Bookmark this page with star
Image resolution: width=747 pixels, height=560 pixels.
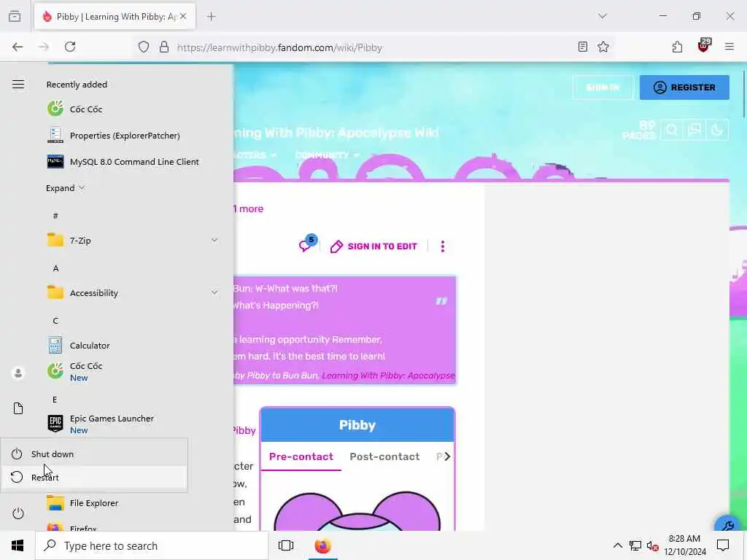click(x=603, y=47)
